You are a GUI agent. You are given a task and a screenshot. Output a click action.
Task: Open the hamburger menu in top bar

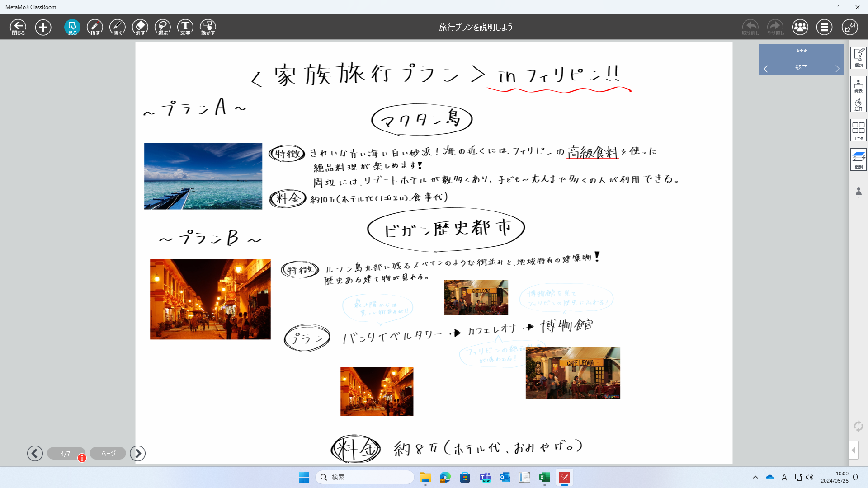(x=824, y=27)
